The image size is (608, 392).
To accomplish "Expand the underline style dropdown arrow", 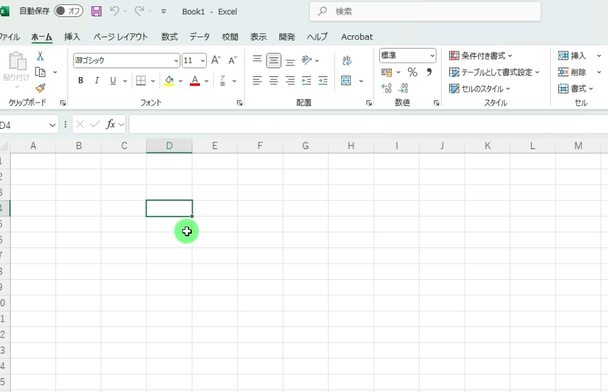I will (x=125, y=81).
